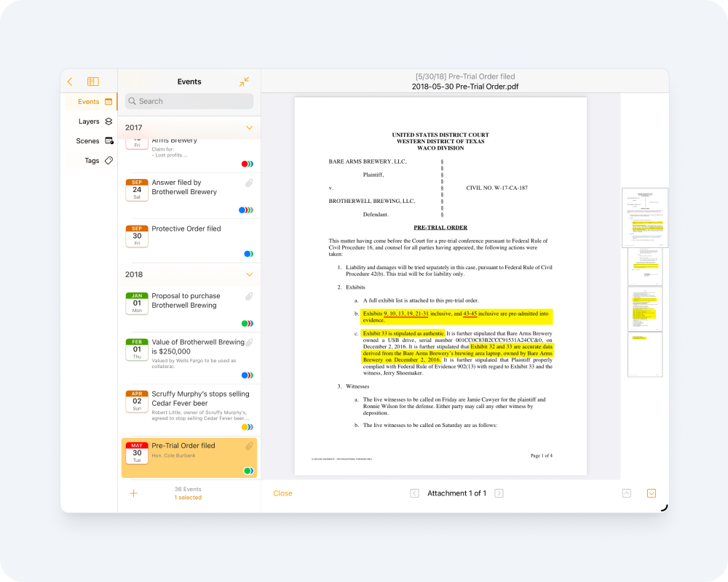Click APR 02 calendar date icon
728x582 pixels.
137,401
